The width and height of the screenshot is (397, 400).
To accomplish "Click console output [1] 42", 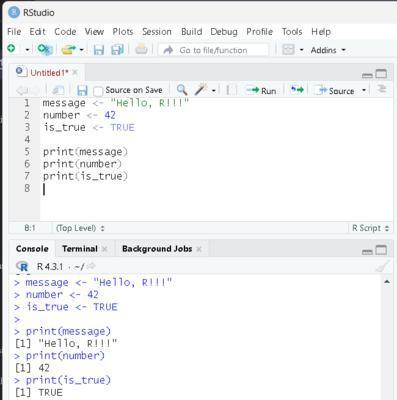I will [x=32, y=368].
